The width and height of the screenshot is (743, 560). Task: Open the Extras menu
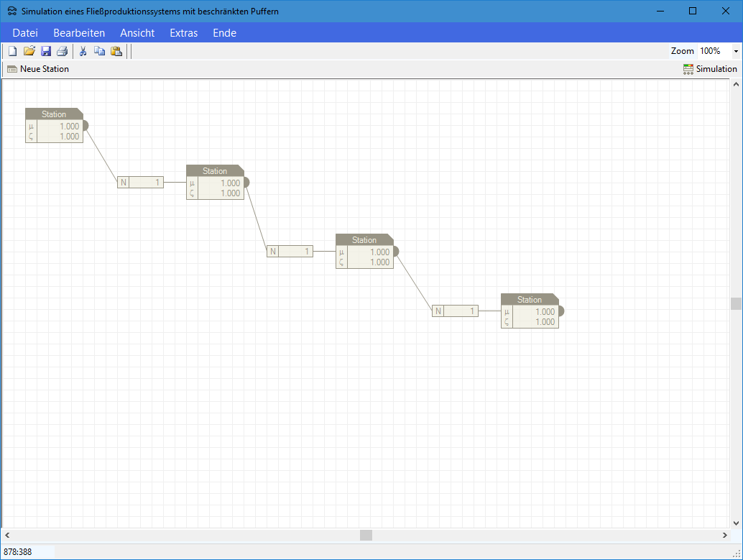pos(183,33)
